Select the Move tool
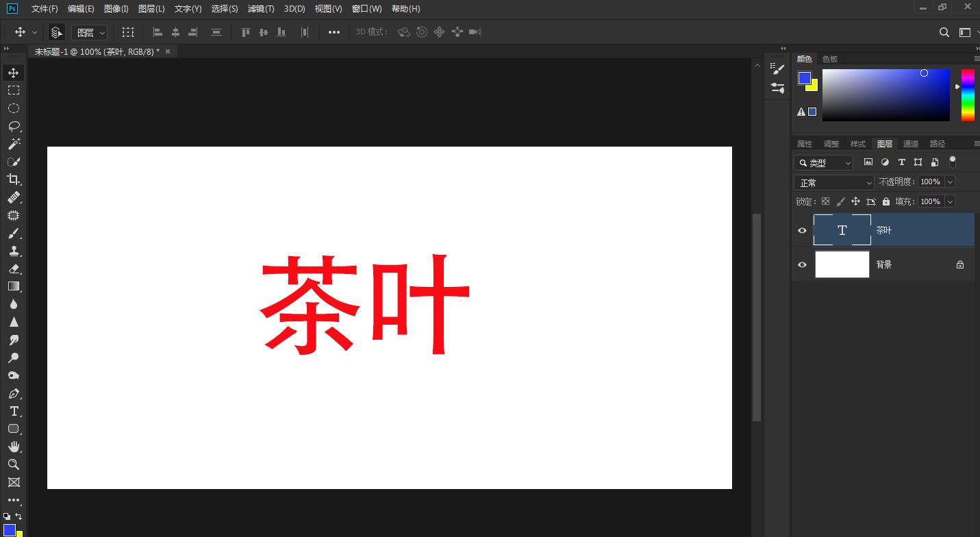The width and height of the screenshot is (980, 537). (x=14, y=72)
